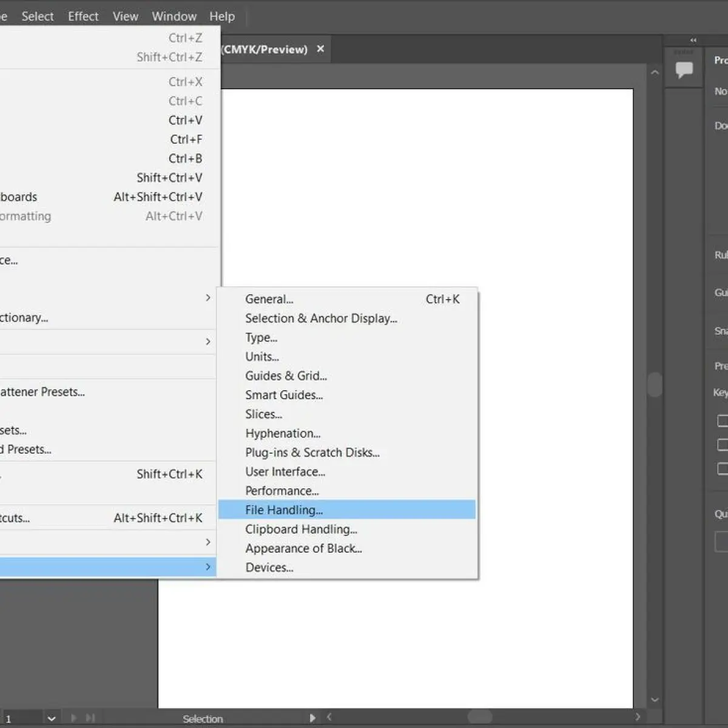The image size is (728, 728).
Task: Choose General... preferences entry
Action: 347,299
